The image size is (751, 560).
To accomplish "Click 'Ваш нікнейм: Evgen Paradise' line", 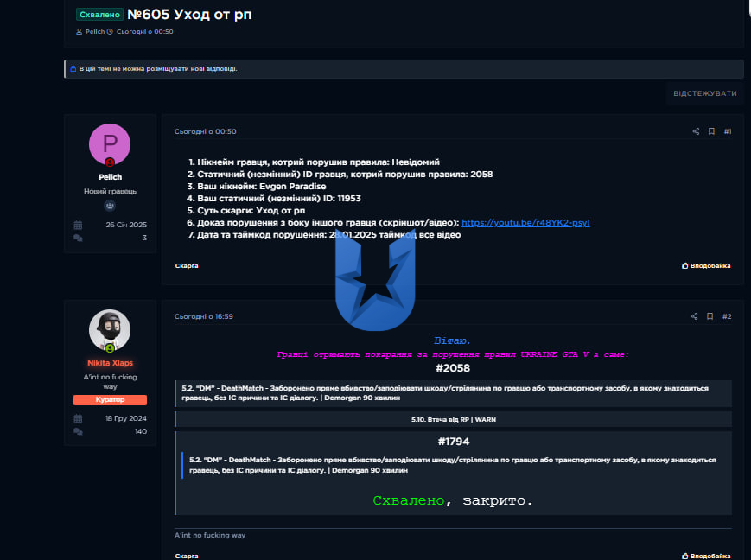I will [262, 187].
